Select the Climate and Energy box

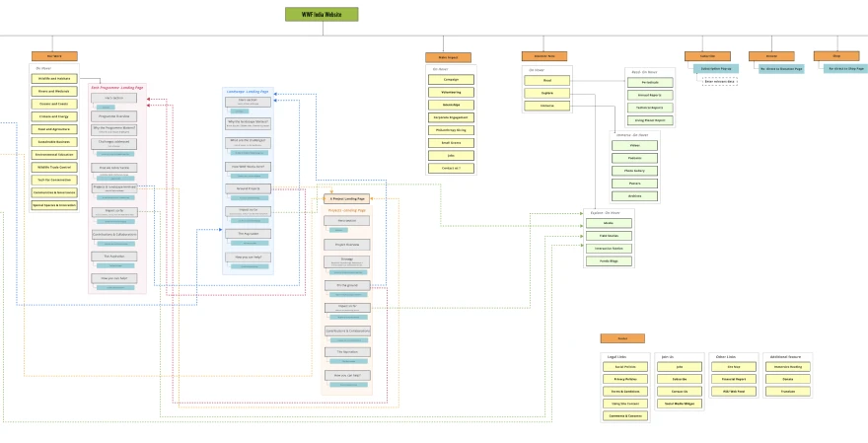pyautogui.click(x=54, y=116)
